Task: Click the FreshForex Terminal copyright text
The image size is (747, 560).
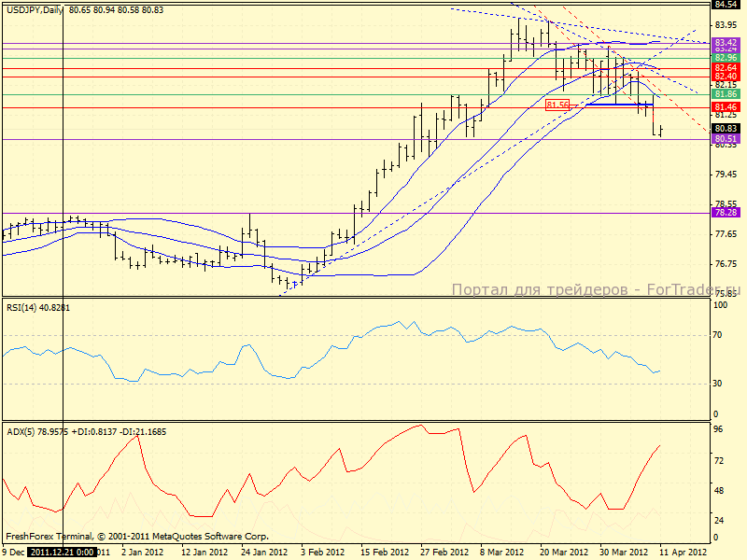Action: 137,537
